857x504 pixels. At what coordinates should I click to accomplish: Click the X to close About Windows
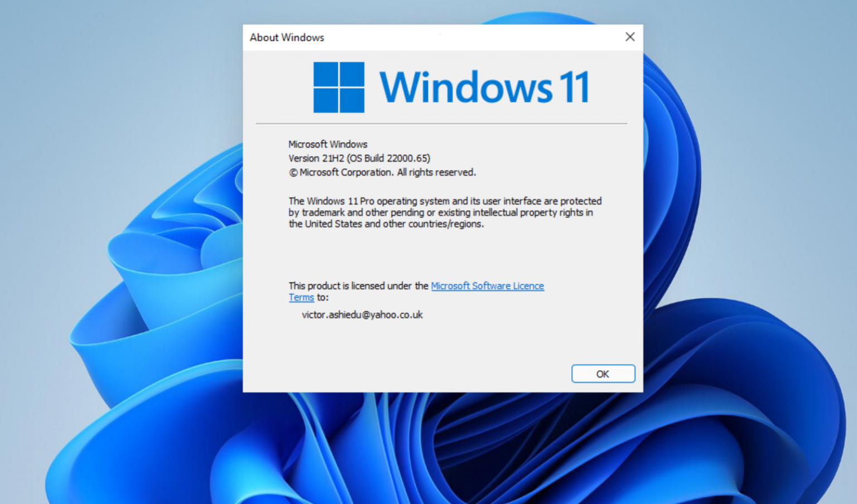click(630, 37)
